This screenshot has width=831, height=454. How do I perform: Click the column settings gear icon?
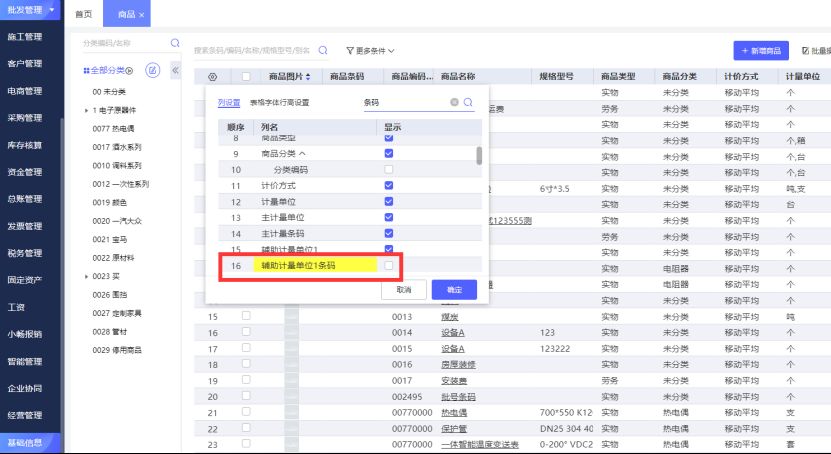(212, 76)
